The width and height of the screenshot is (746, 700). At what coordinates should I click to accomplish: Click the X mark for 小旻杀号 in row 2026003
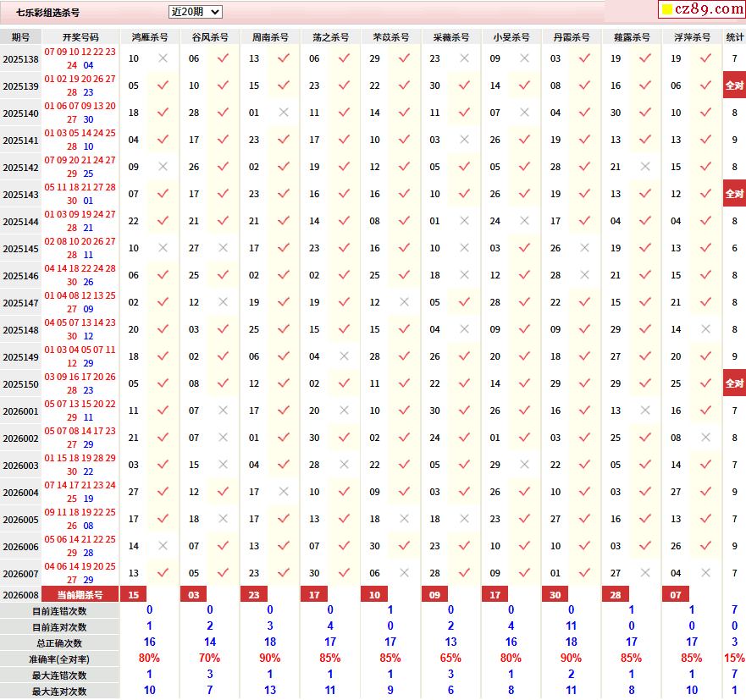point(524,465)
